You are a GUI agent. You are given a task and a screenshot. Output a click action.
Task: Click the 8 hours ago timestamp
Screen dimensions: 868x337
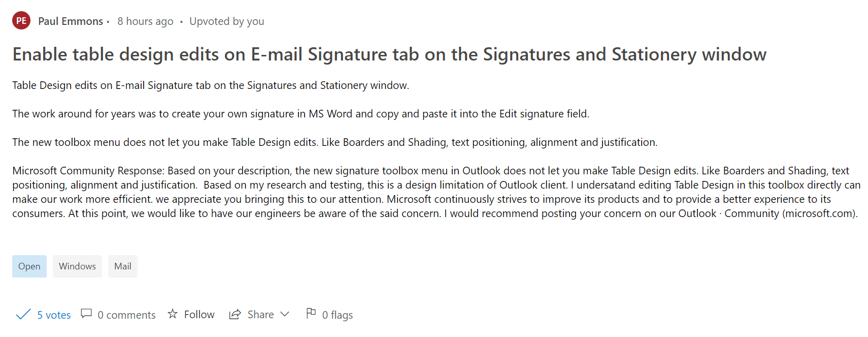pyautogui.click(x=145, y=21)
